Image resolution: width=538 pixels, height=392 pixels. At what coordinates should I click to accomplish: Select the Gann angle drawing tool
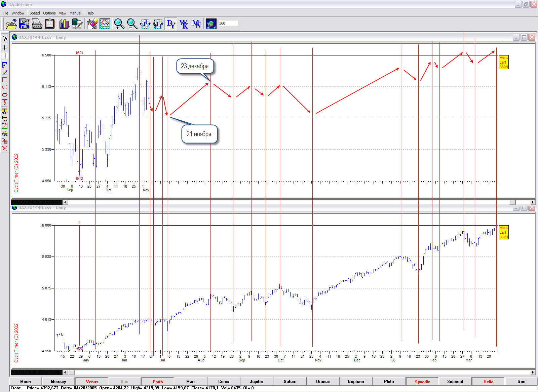(5, 133)
